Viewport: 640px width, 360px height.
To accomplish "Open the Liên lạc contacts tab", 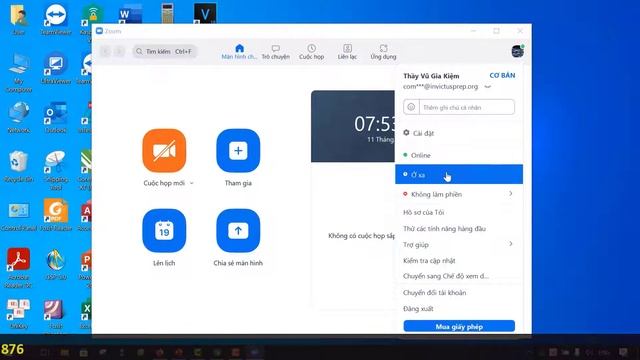I will coord(347,52).
